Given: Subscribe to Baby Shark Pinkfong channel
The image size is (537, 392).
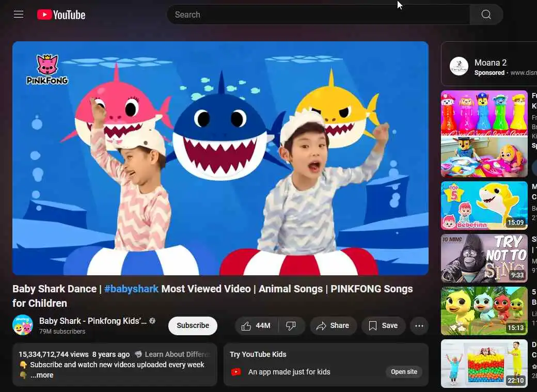Looking at the screenshot, I should click(x=193, y=325).
